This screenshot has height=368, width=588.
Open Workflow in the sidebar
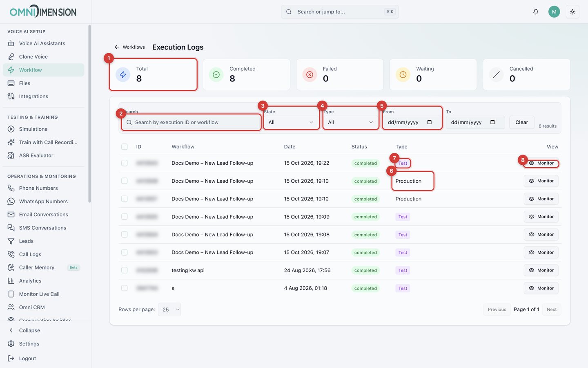tap(43, 70)
